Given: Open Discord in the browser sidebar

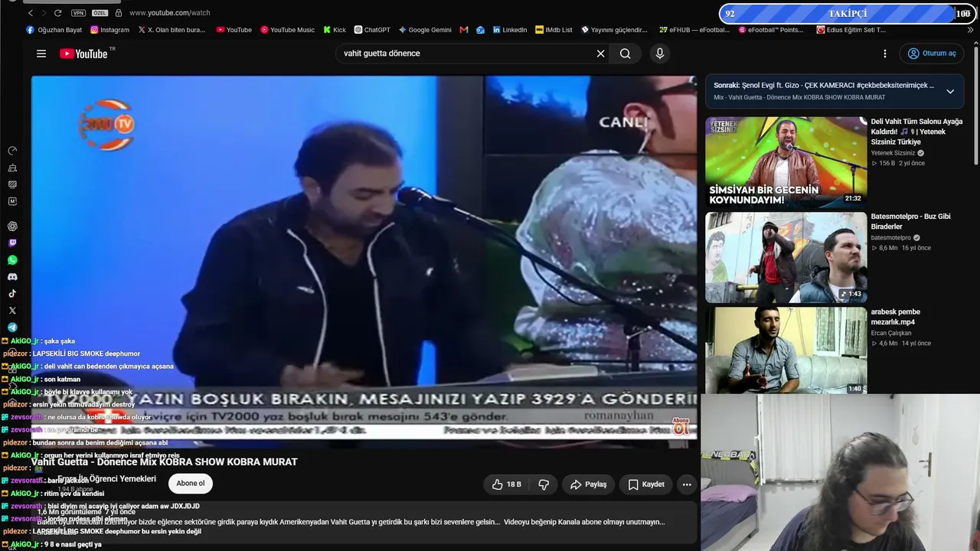Looking at the screenshot, I should pyautogui.click(x=12, y=277).
